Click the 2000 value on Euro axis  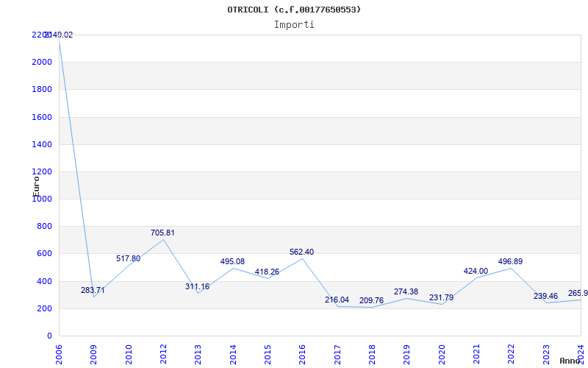click(42, 62)
